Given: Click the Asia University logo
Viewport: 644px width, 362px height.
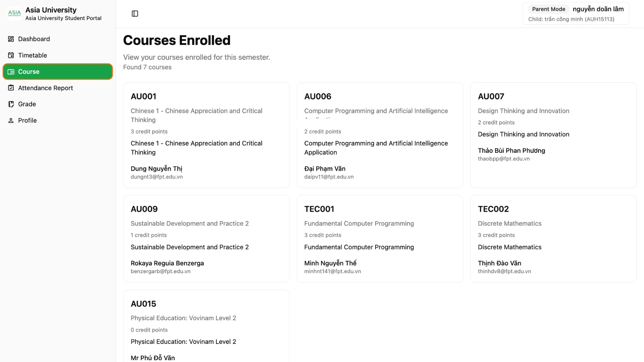Looking at the screenshot, I should coord(14,13).
